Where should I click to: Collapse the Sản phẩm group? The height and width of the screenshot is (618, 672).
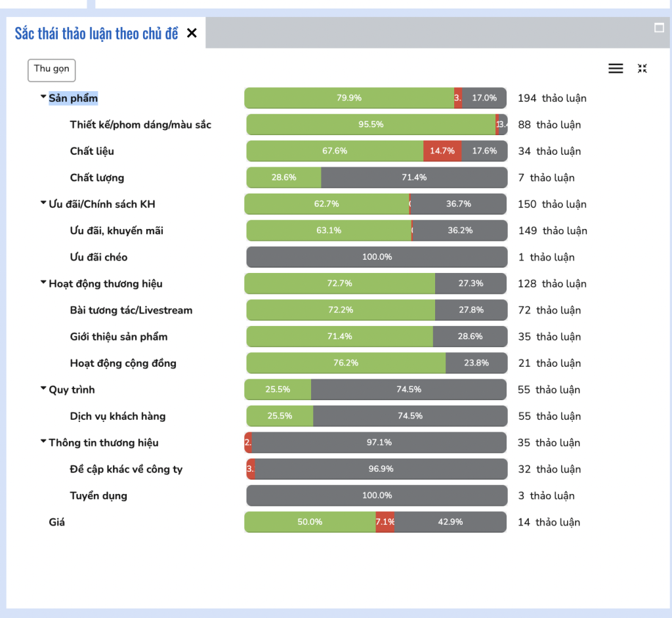tap(43, 97)
